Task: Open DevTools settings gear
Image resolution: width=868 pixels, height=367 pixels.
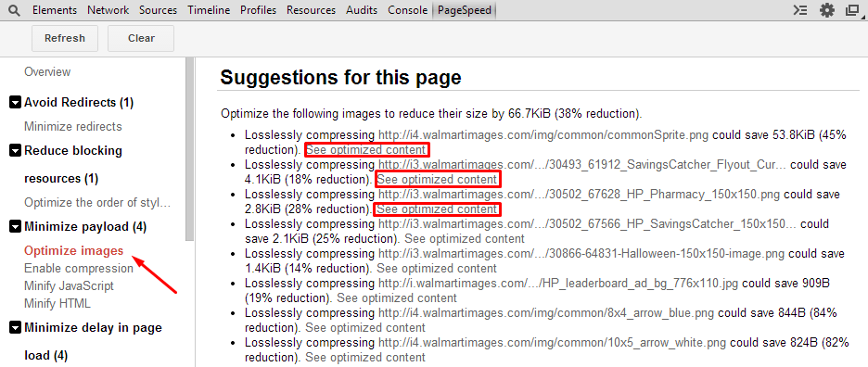Action: (x=826, y=10)
